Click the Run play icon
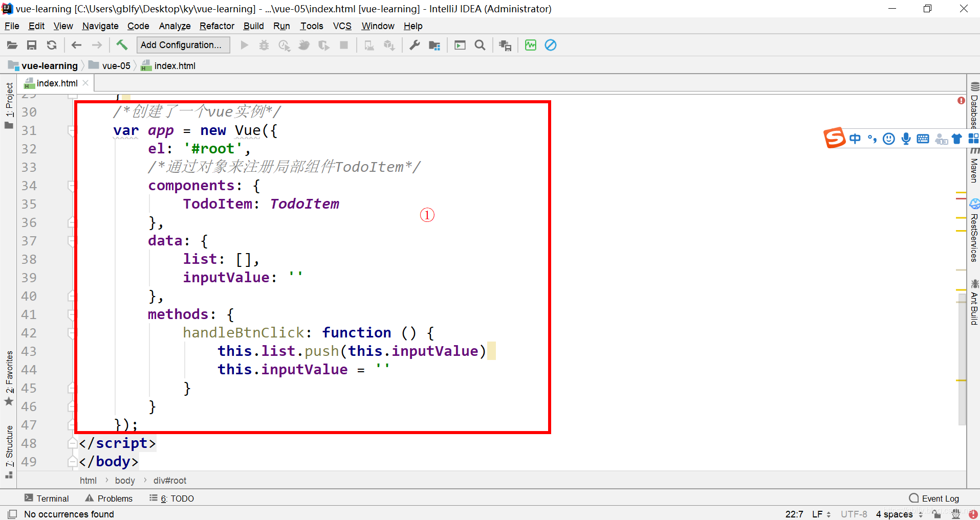Viewport: 980px width, 520px height. [x=245, y=46]
